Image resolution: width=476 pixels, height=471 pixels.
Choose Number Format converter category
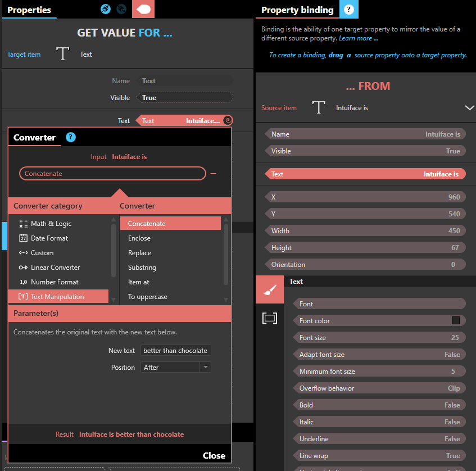(x=58, y=282)
